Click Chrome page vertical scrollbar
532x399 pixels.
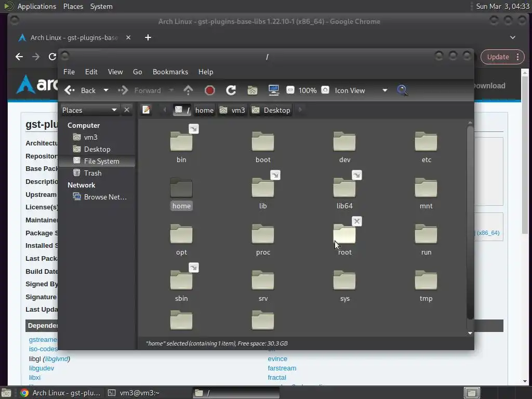pos(525,154)
